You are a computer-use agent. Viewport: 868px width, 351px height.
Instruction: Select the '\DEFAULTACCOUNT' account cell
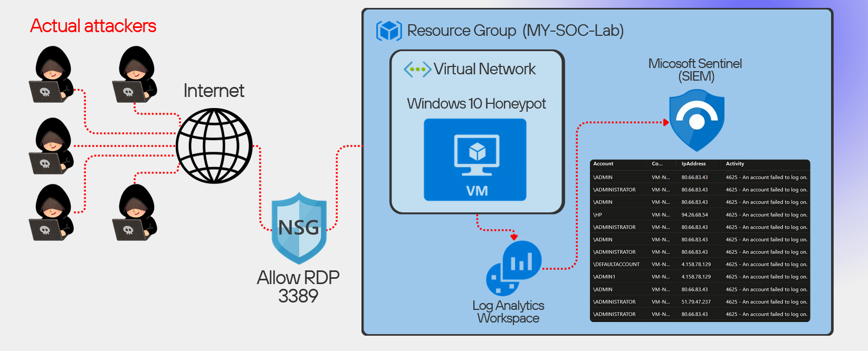pyautogui.click(x=616, y=265)
